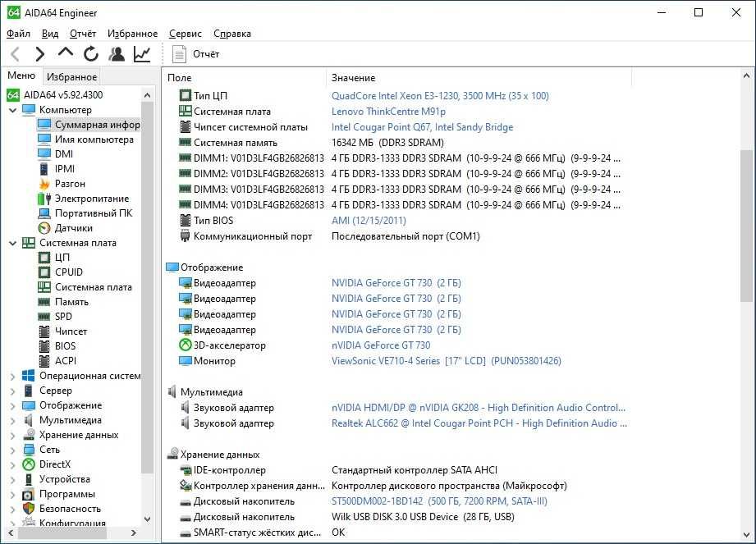Click the DMI monitor icon in tree
Image resolution: width=756 pixels, height=544 pixels.
pyautogui.click(x=44, y=154)
